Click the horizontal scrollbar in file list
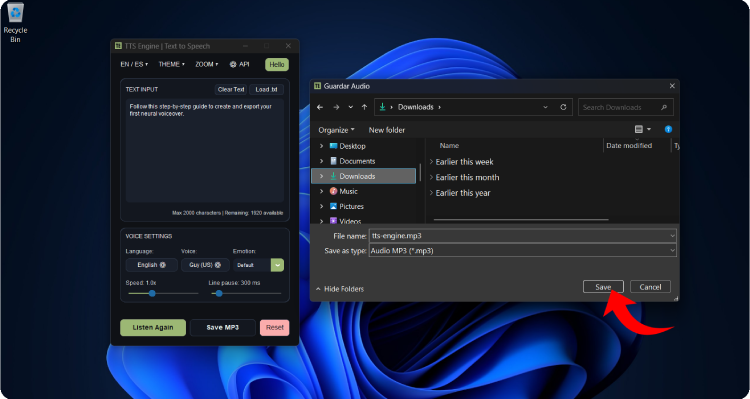750x399 pixels. 521,220
